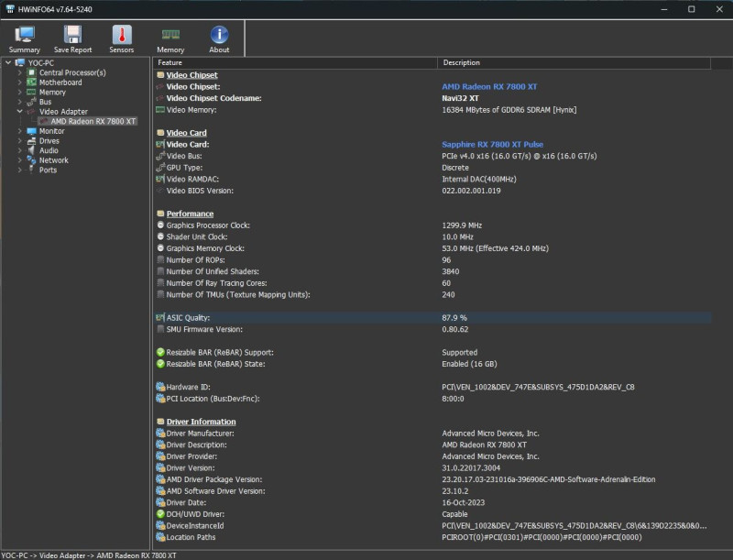Image resolution: width=733 pixels, height=560 pixels.
Task: Click the Ports icon in tree
Action: click(31, 170)
